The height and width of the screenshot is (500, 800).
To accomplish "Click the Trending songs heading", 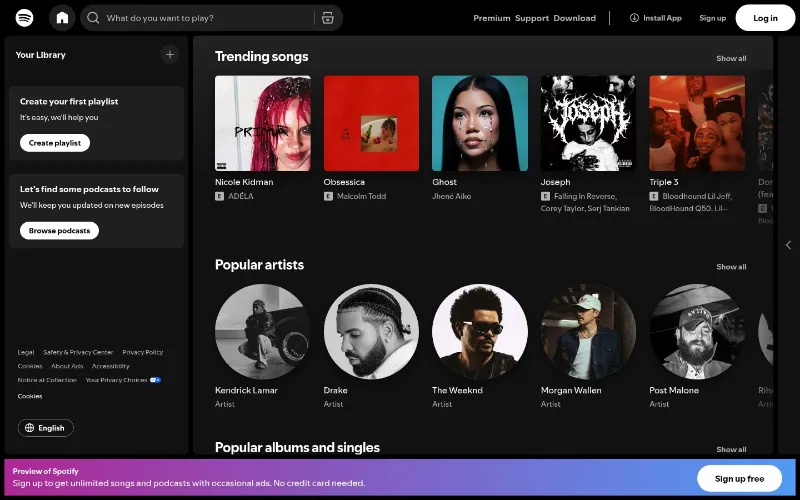I will click(x=261, y=56).
